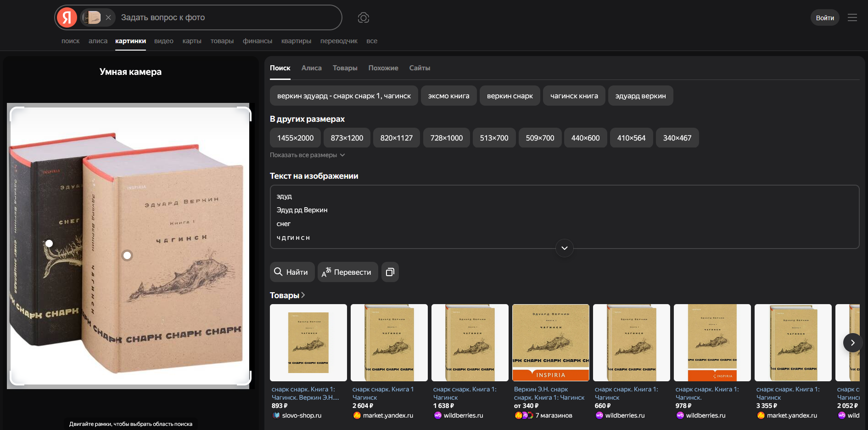Expand Показать все размеры
Viewport: 868px width, 430px height.
coord(307,155)
